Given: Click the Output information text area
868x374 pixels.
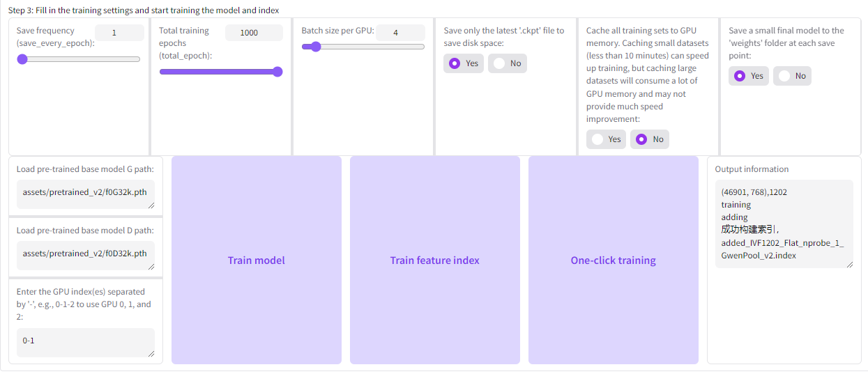Looking at the screenshot, I should click(x=784, y=224).
